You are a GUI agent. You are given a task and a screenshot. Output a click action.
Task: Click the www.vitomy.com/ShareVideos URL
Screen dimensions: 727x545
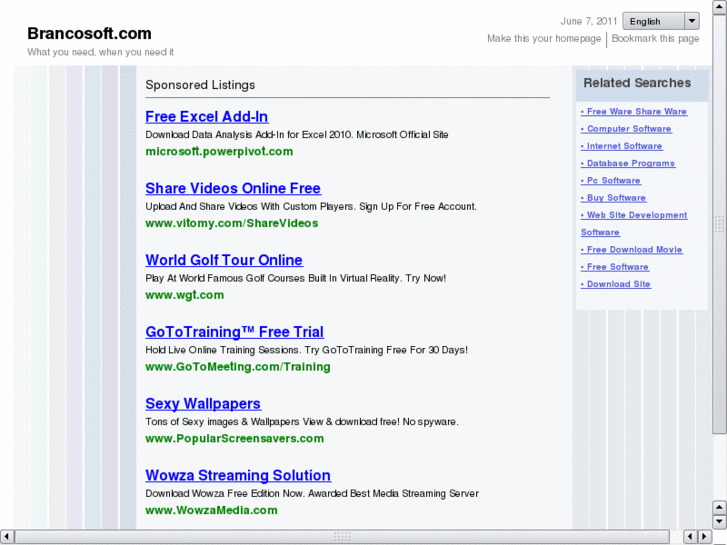coord(232,223)
